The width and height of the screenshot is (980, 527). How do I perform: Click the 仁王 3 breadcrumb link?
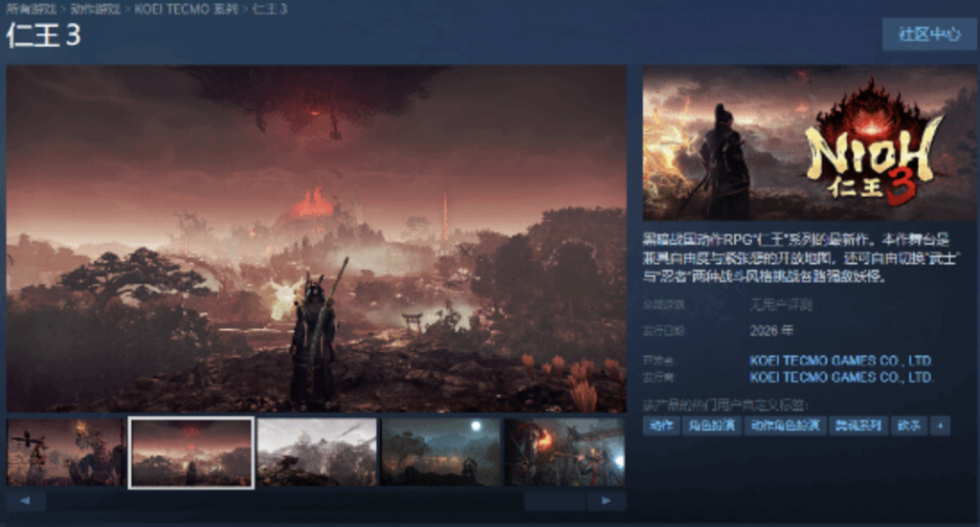(x=270, y=10)
